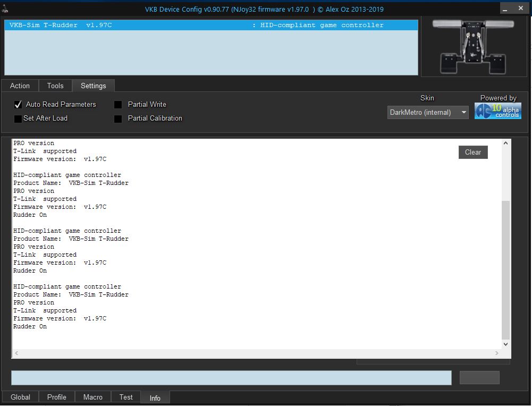Minimize the VKB Device Config window
Viewport: 532px width, 406px height.
[x=505, y=9]
